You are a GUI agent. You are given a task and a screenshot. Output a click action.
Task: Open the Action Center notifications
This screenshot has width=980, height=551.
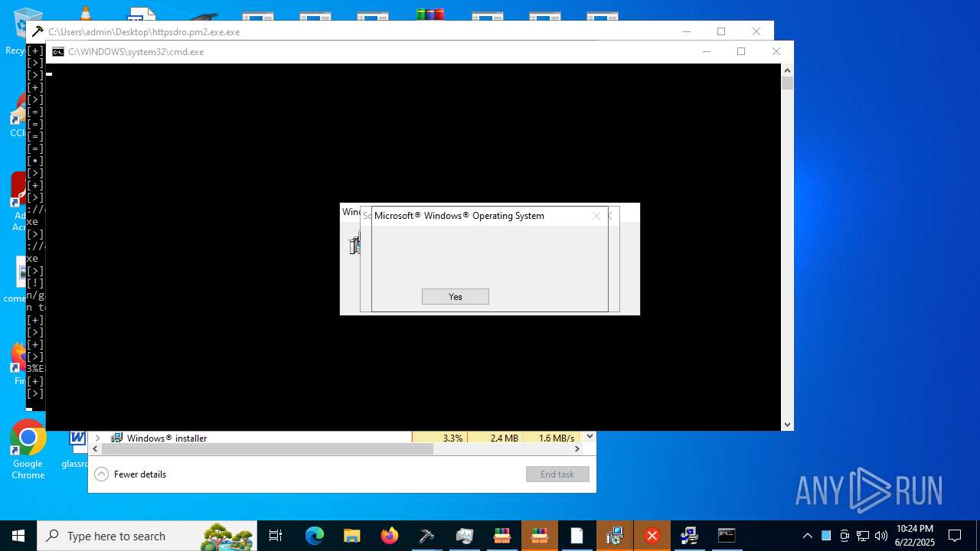(955, 536)
